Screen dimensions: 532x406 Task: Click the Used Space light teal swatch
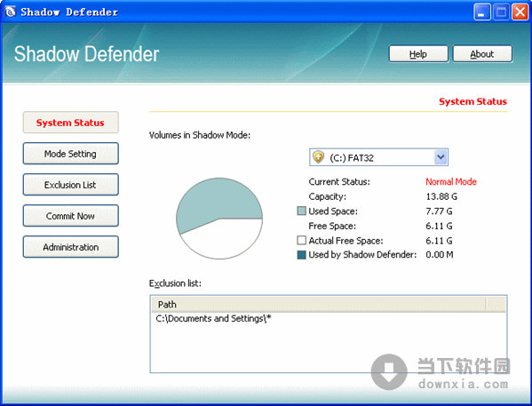tap(301, 211)
